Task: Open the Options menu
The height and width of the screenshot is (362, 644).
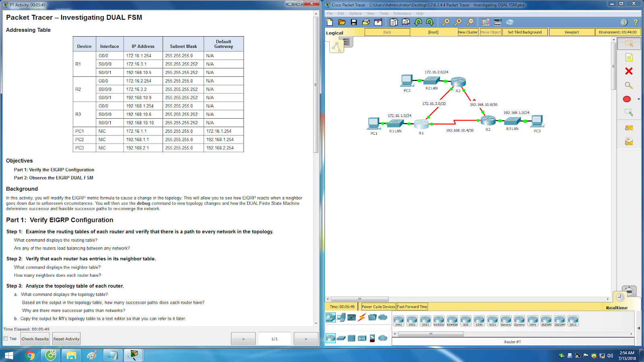Action: [x=355, y=13]
